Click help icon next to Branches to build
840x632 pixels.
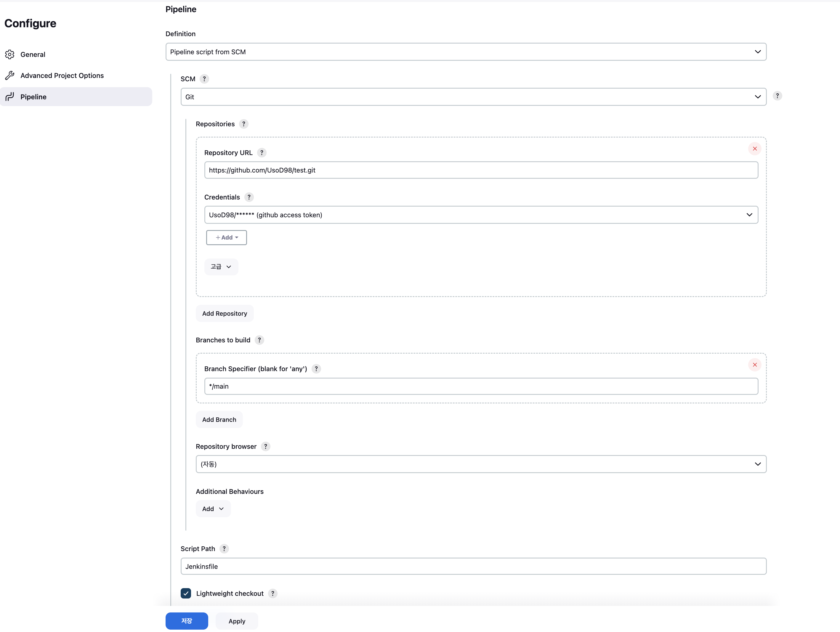259,340
